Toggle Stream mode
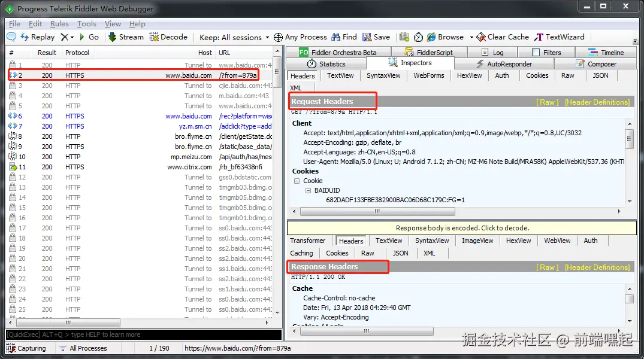Image resolution: width=644 pixels, height=359 pixels. point(126,37)
